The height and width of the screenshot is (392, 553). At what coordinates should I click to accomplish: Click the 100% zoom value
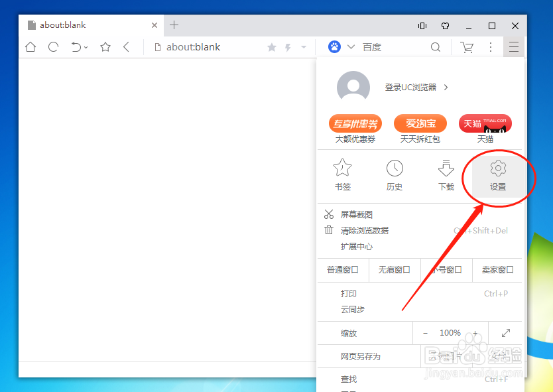click(450, 333)
